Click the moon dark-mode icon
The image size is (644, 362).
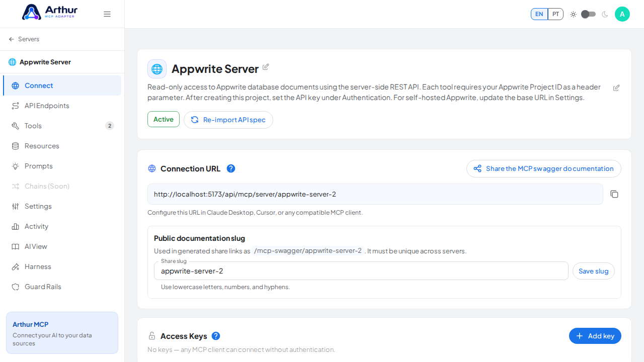(605, 14)
